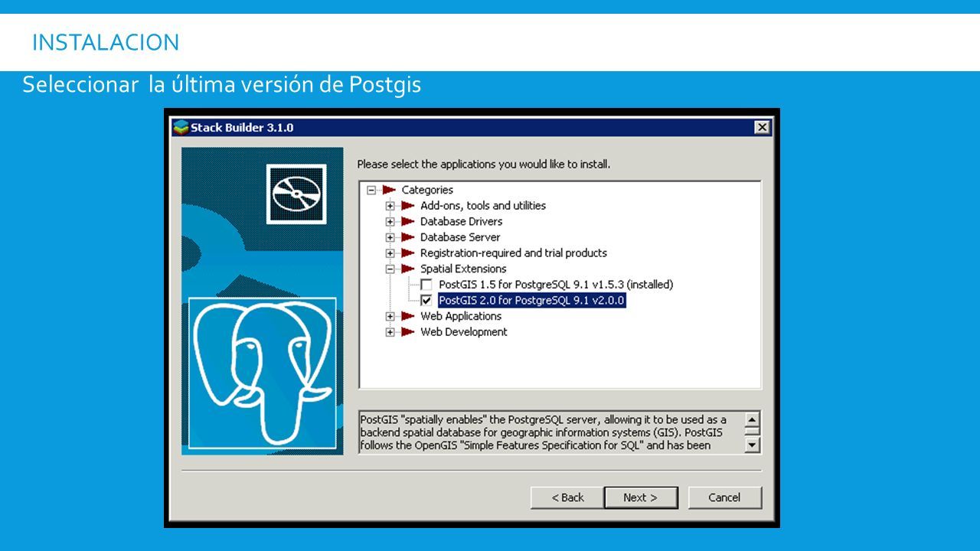Select the 'Database Drivers' label

pos(461,222)
